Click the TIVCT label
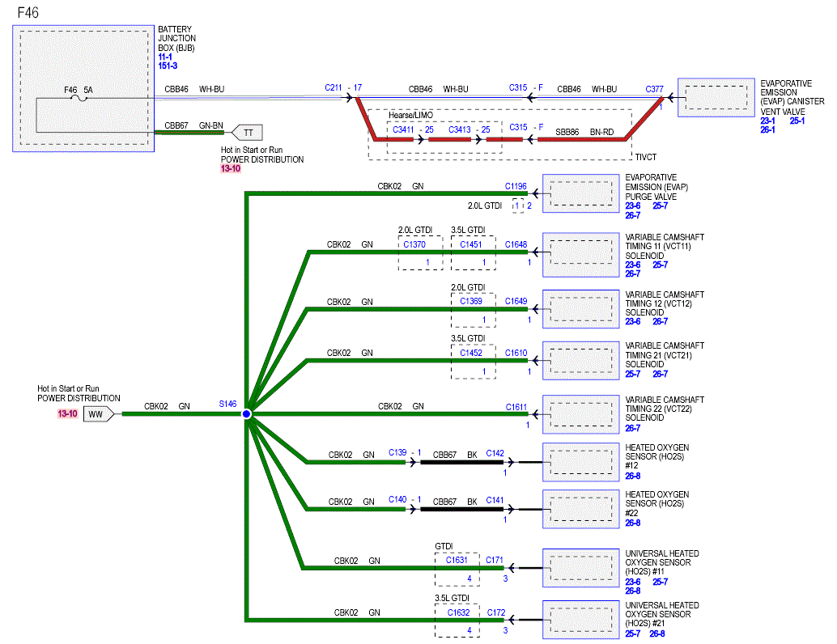Viewport: 837px width, 644px height. point(646,157)
